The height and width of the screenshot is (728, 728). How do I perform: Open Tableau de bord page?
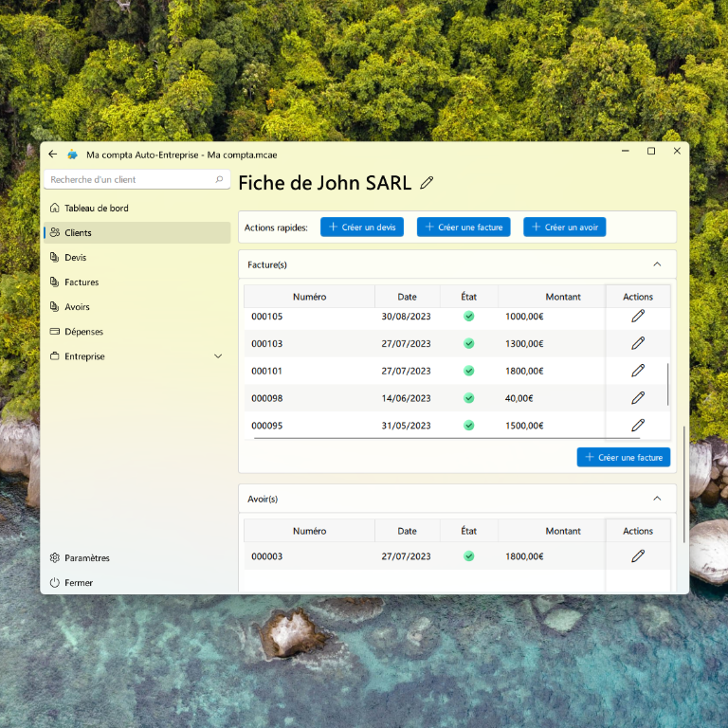[96, 208]
